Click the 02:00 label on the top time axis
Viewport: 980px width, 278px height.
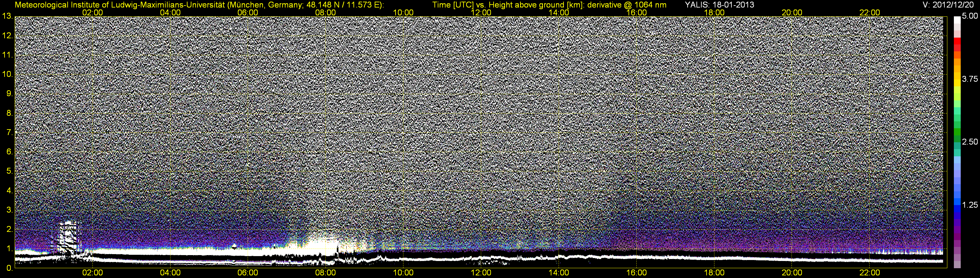pyautogui.click(x=92, y=12)
